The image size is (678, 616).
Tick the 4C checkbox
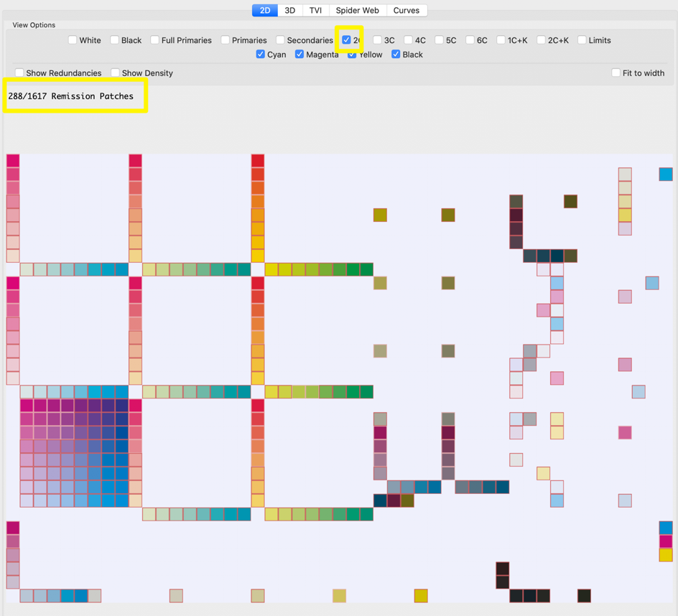tap(408, 40)
